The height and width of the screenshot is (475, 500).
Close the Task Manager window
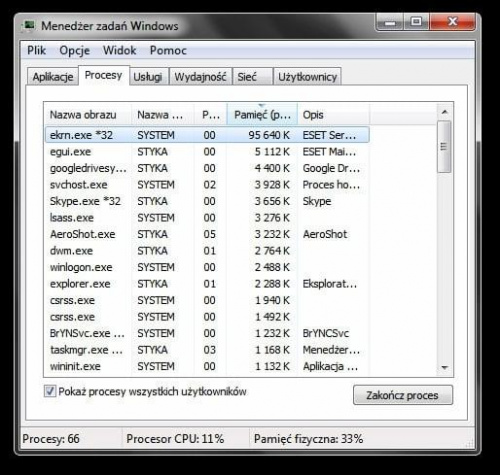tap(452, 23)
